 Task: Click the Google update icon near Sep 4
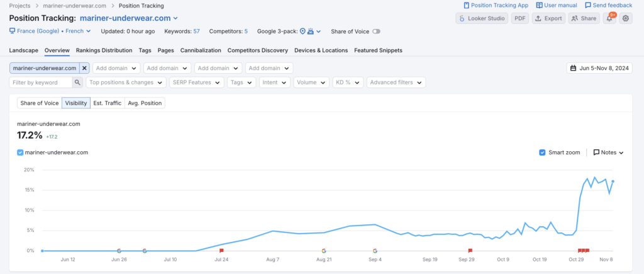point(375,250)
